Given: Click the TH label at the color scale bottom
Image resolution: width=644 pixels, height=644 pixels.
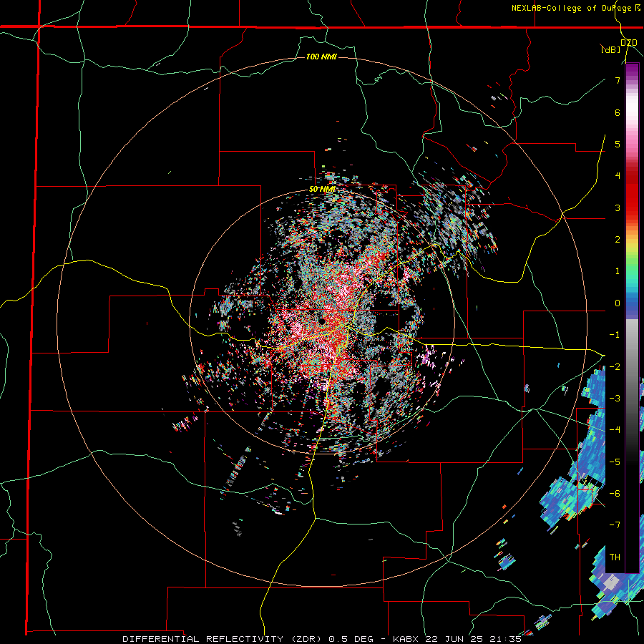Looking at the screenshot, I should pyautogui.click(x=615, y=557).
